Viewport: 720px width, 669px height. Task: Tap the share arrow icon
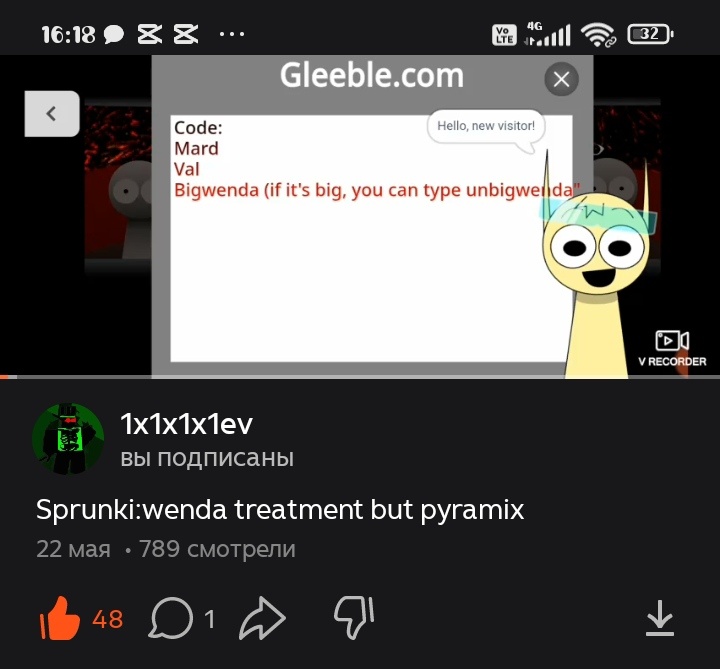(x=262, y=618)
